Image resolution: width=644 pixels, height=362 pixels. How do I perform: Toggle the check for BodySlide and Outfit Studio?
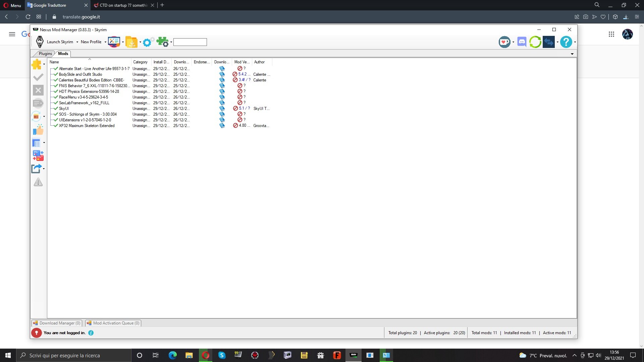pos(56,74)
